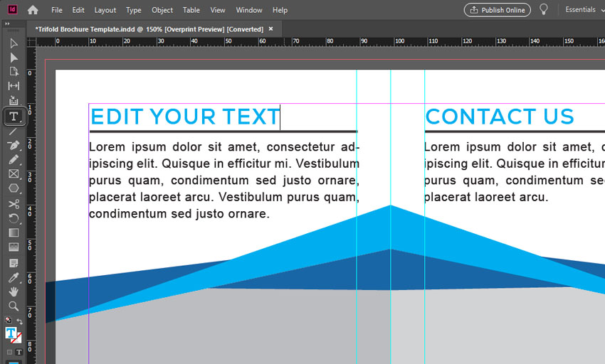Open the Table menu
The image size is (605, 364).
pos(191,10)
